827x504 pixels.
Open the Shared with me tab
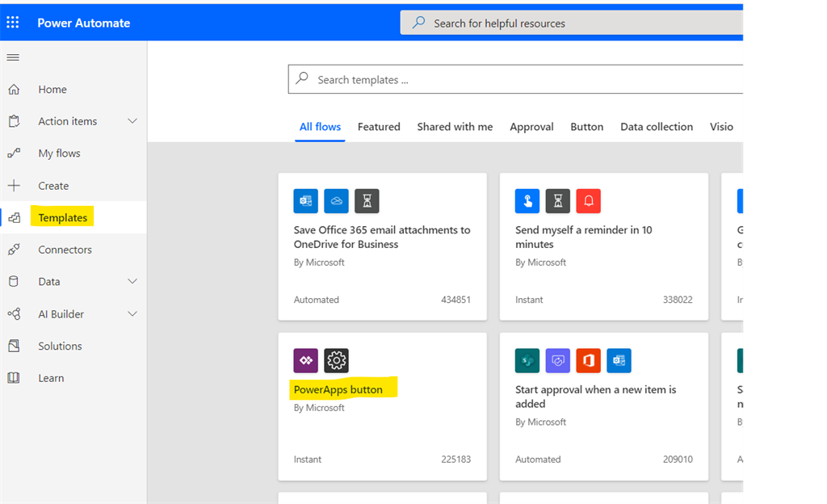tap(455, 127)
